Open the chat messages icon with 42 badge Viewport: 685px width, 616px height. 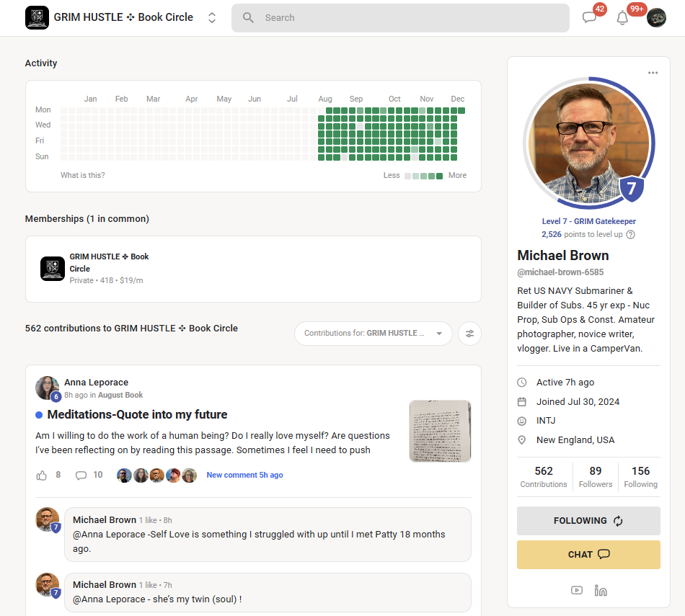[x=589, y=17]
